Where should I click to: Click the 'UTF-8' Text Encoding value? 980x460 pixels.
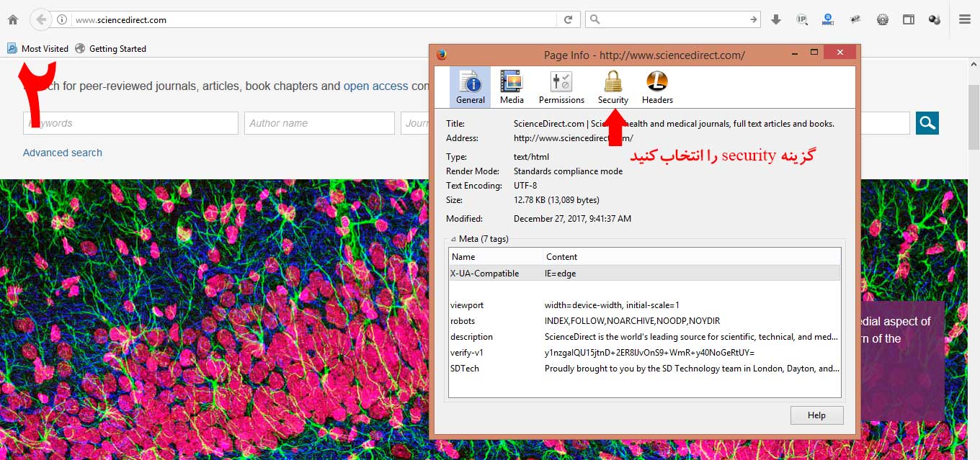pyautogui.click(x=525, y=186)
